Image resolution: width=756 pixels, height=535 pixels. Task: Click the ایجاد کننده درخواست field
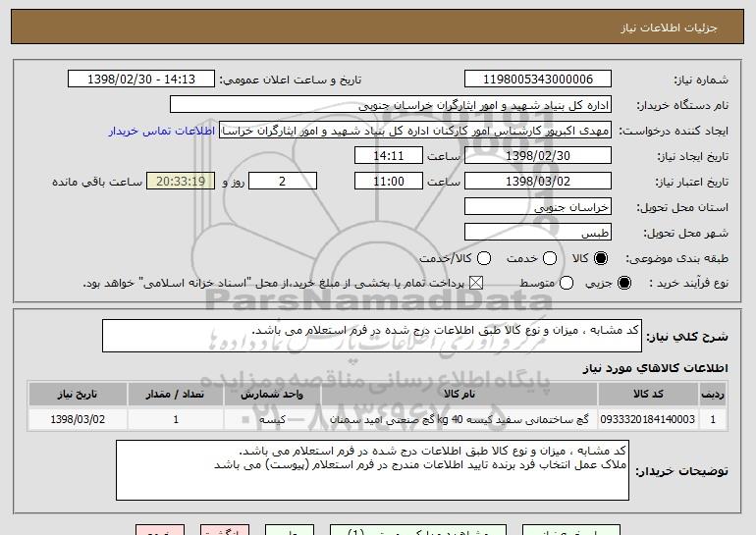pyautogui.click(x=415, y=131)
